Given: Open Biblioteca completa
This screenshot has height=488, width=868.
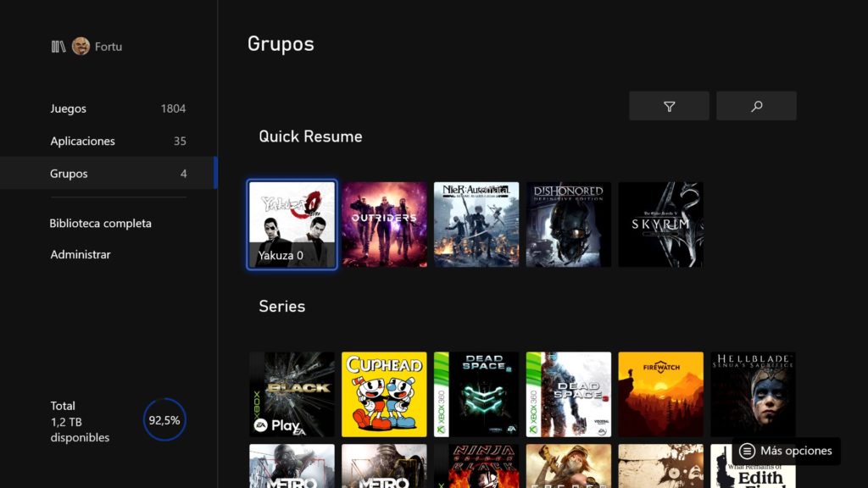Looking at the screenshot, I should pos(100,223).
